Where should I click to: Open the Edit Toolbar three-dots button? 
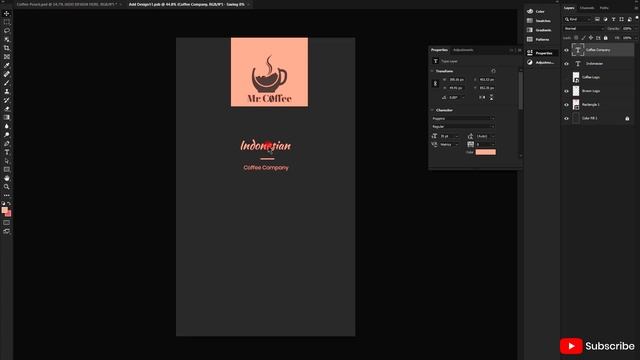pos(7,195)
